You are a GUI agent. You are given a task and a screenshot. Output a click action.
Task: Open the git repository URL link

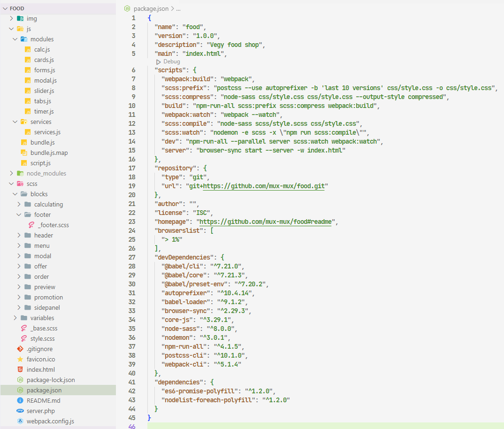tap(264, 186)
